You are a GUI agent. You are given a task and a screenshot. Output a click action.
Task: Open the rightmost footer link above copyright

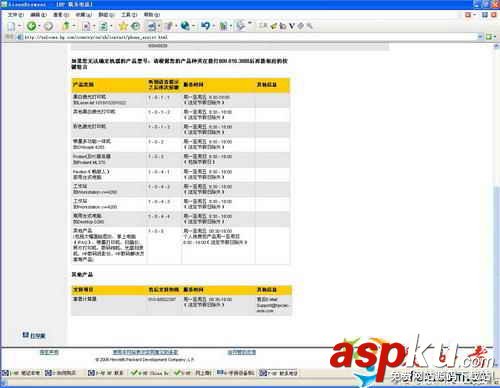pyautogui.click(x=242, y=352)
